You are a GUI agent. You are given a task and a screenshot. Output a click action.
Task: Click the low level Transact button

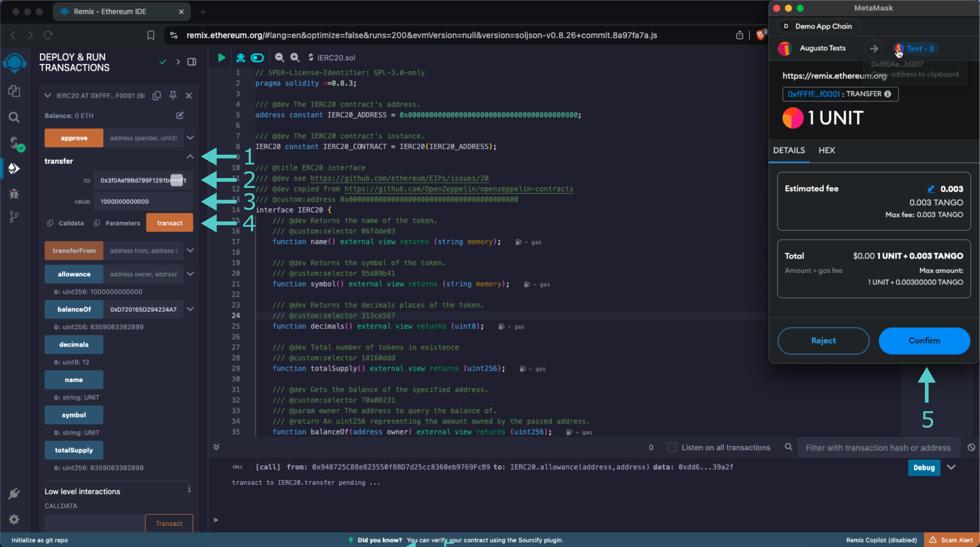point(169,524)
